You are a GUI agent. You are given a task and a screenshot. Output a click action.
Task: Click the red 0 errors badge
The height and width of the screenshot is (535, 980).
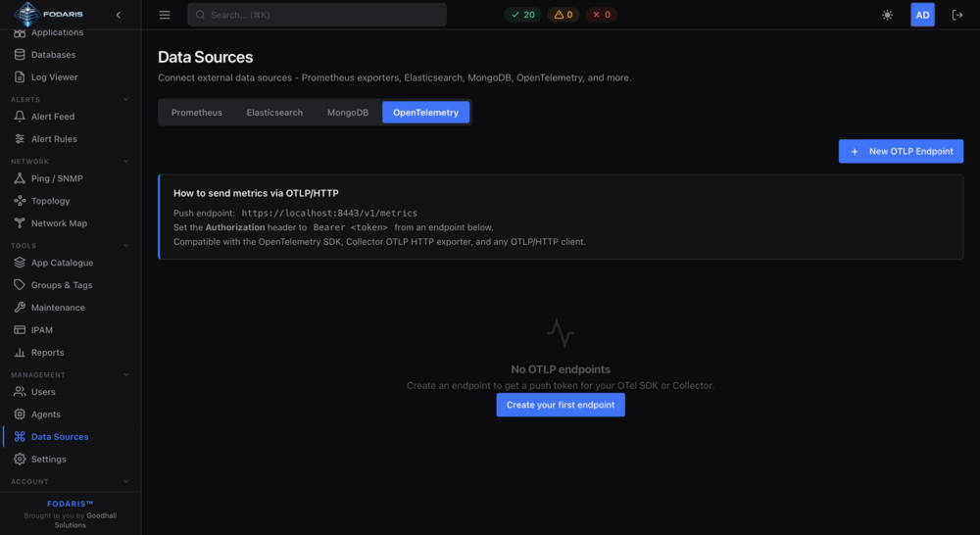pos(602,15)
